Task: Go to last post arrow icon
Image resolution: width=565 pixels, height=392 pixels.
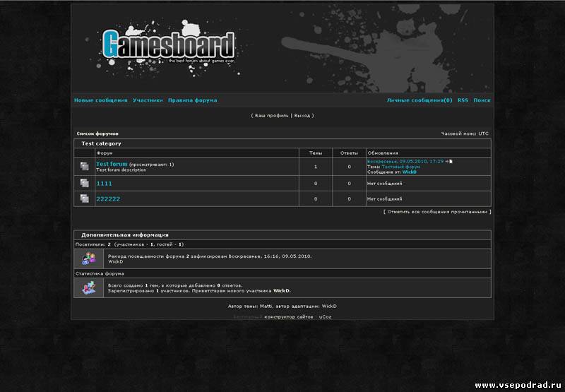Action: 448,162
